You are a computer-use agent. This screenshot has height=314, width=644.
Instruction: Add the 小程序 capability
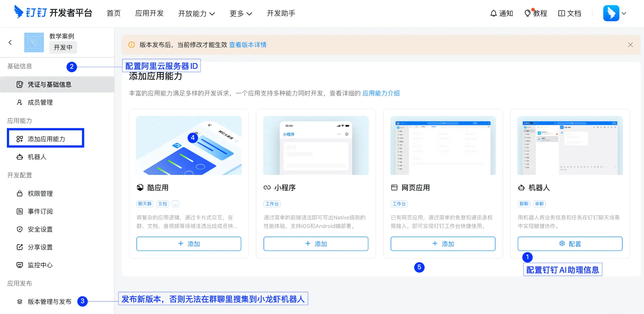(316, 244)
